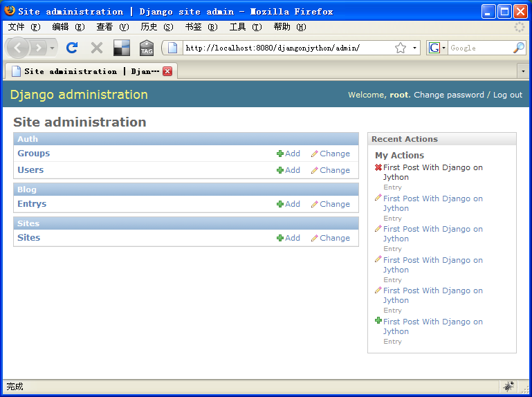Click the Change link for Entrys

click(x=335, y=204)
